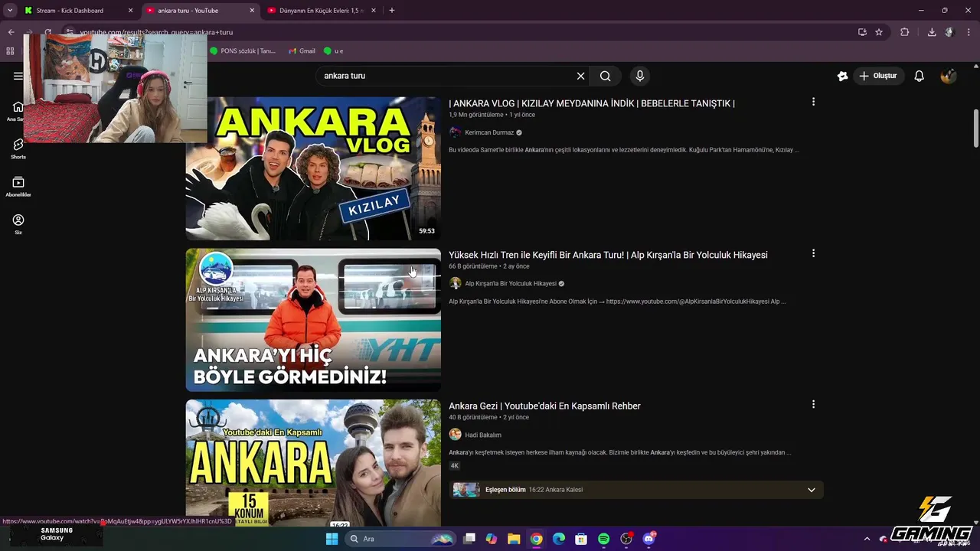
Task: Visit the Kerimcan Durmaz channel
Action: pyautogui.click(x=489, y=132)
